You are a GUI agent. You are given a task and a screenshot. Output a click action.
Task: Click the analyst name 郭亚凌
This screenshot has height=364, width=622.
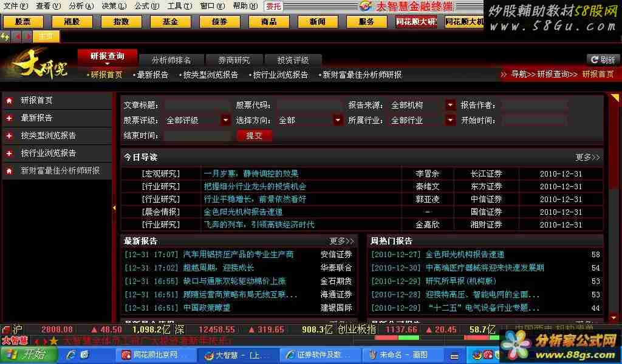coord(427,199)
